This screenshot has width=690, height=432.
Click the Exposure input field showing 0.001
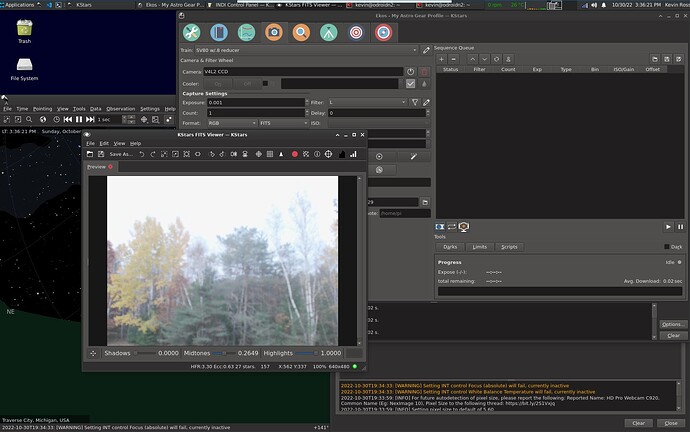[x=255, y=102]
